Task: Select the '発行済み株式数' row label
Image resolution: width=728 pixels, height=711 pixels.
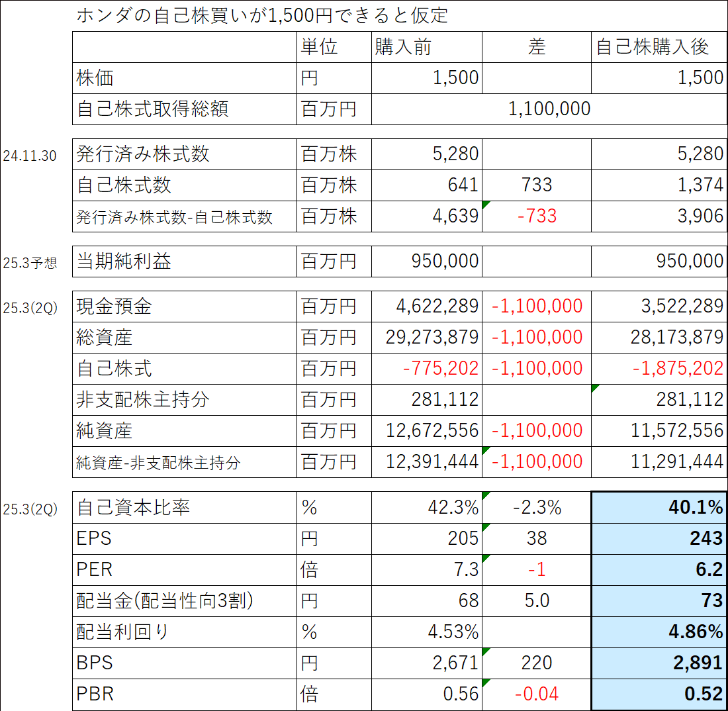Action: click(x=142, y=154)
